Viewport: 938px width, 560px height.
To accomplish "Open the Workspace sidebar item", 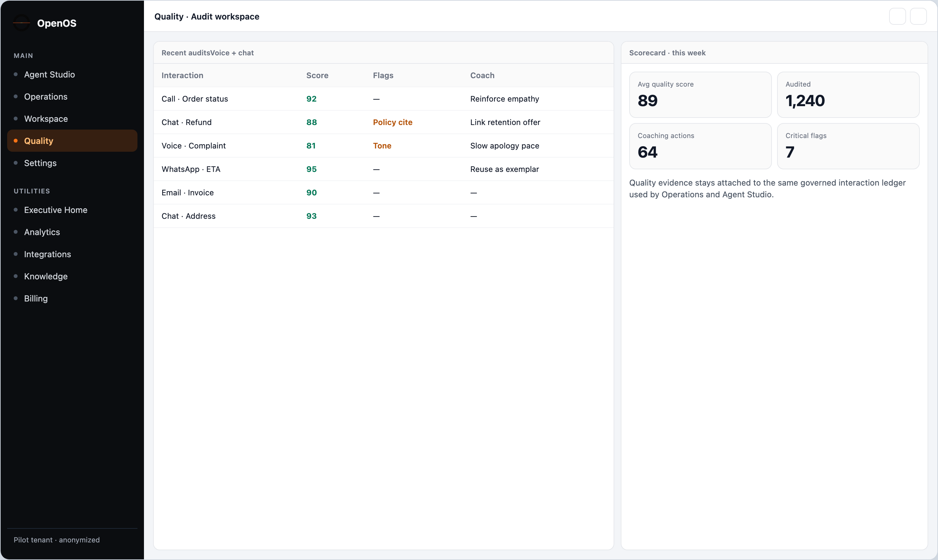I will (x=72, y=119).
